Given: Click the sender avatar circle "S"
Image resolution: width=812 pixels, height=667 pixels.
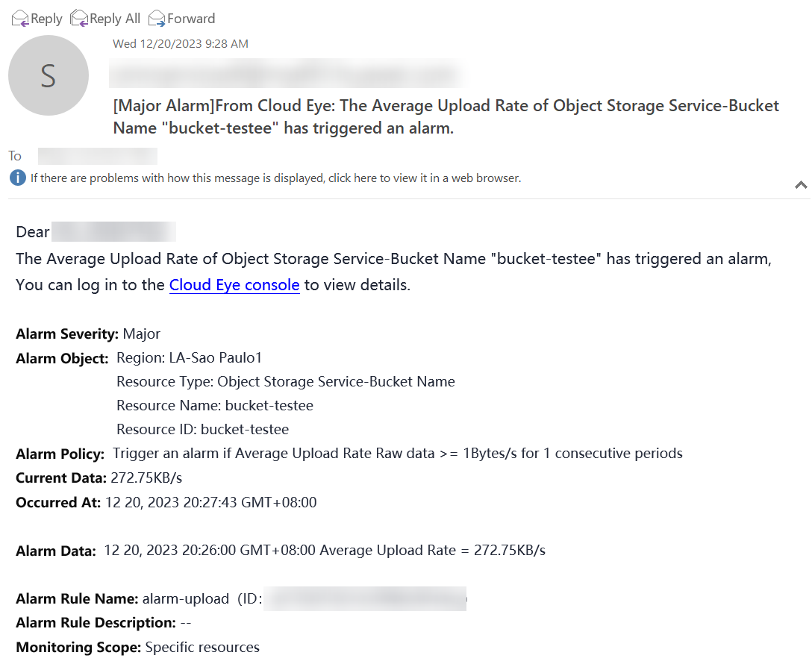Looking at the screenshot, I should coord(49,75).
